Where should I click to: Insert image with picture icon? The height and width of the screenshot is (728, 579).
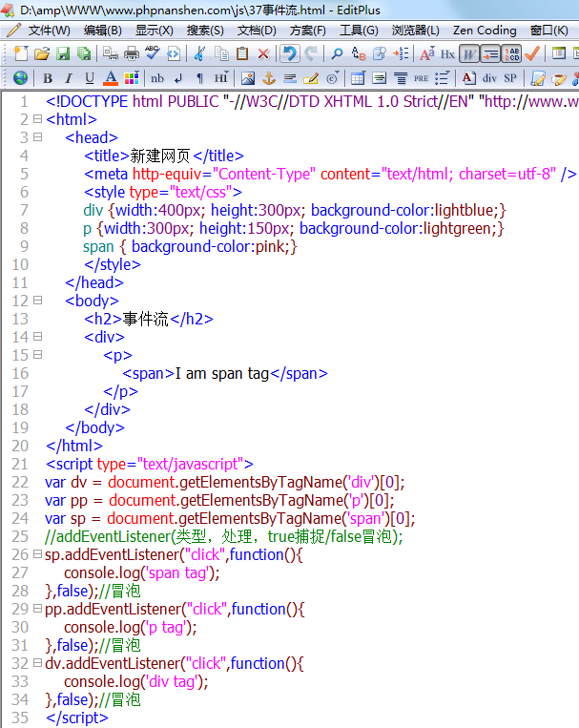(x=248, y=78)
